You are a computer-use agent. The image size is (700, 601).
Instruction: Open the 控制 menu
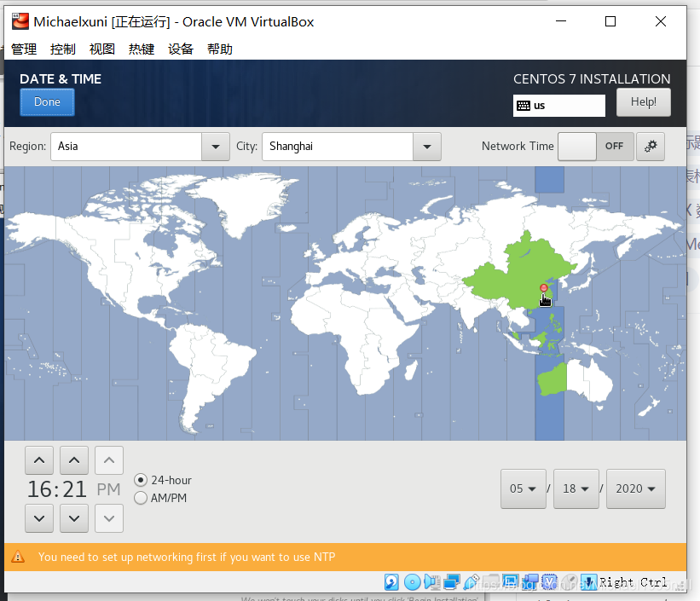[63, 49]
